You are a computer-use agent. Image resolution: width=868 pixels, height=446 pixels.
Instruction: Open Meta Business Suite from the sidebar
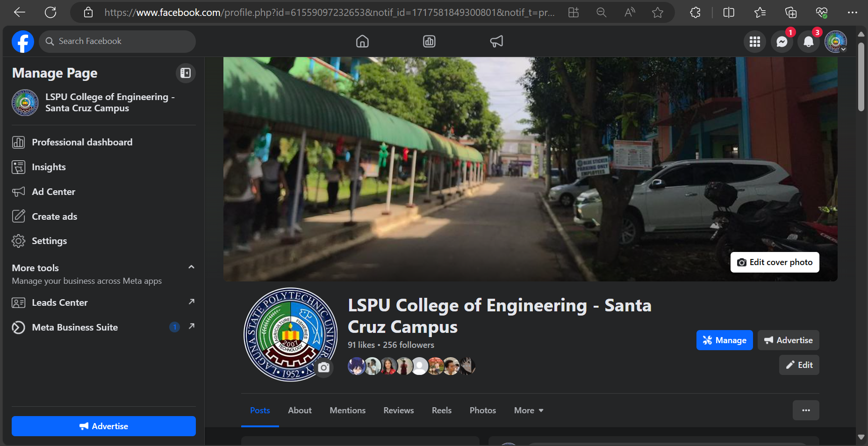point(74,327)
